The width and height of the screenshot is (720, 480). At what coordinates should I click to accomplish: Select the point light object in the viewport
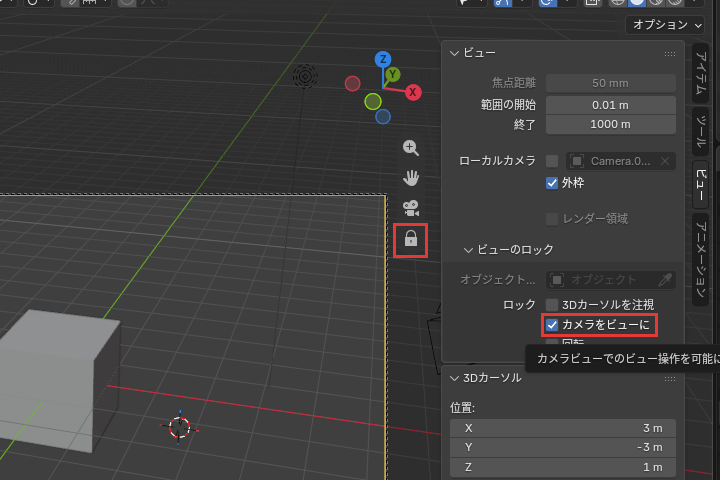click(305, 76)
